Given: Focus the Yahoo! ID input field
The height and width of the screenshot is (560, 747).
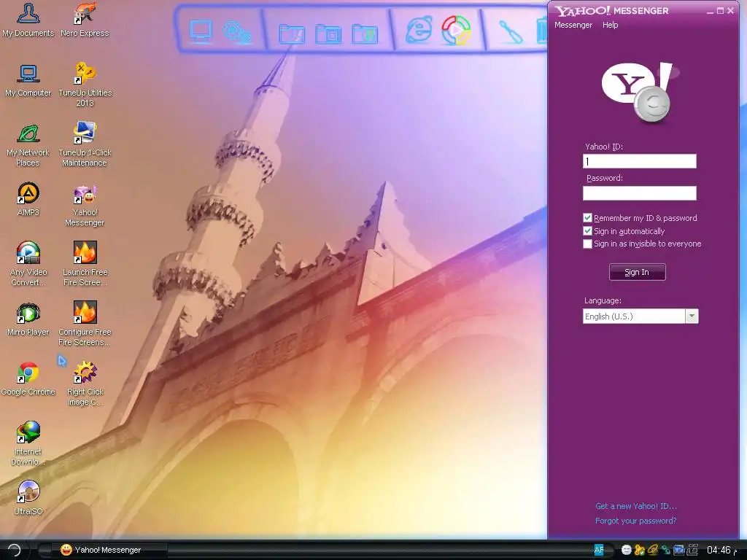Looking at the screenshot, I should pyautogui.click(x=639, y=161).
